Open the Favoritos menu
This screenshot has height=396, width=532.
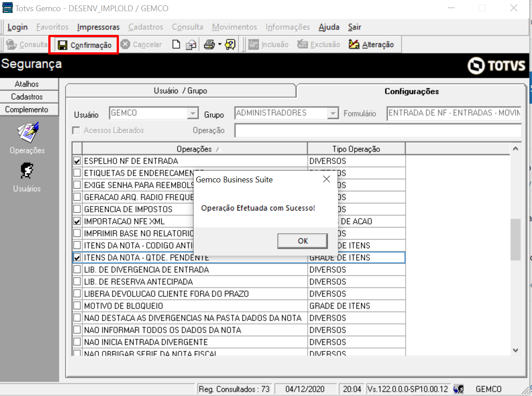point(52,27)
